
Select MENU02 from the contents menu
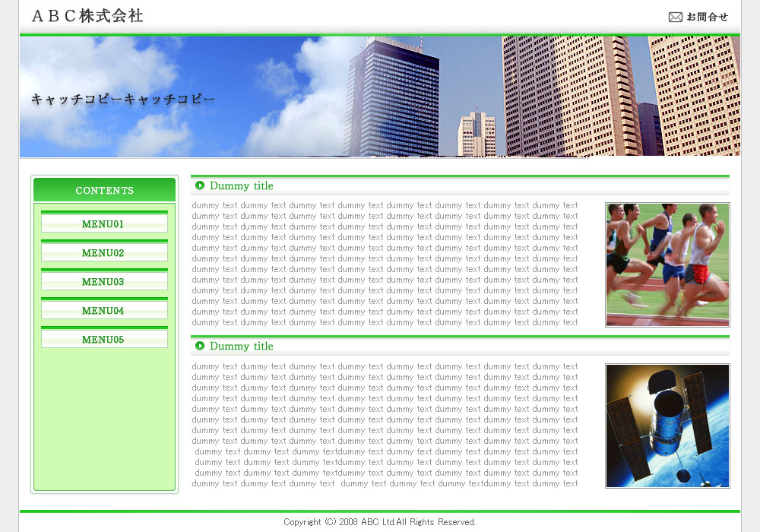(x=104, y=252)
